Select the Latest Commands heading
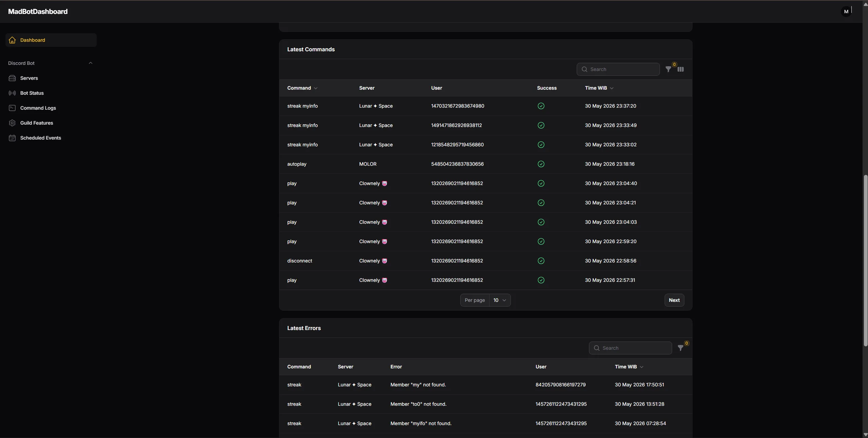868x438 pixels. [x=311, y=50]
